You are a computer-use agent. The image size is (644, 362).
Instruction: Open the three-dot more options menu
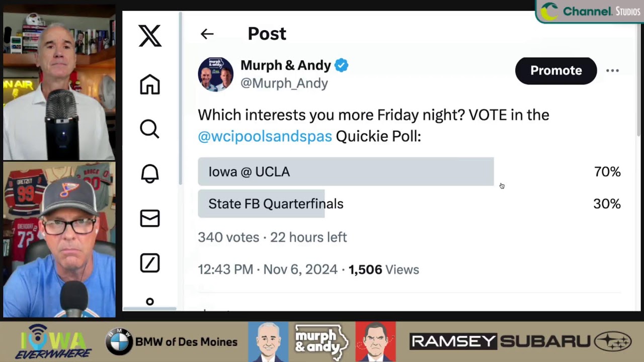[612, 71]
